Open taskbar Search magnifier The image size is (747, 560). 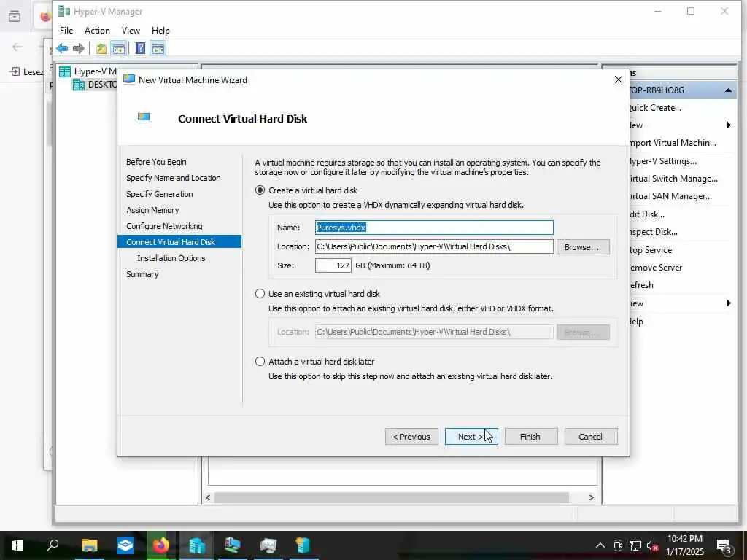click(53, 545)
